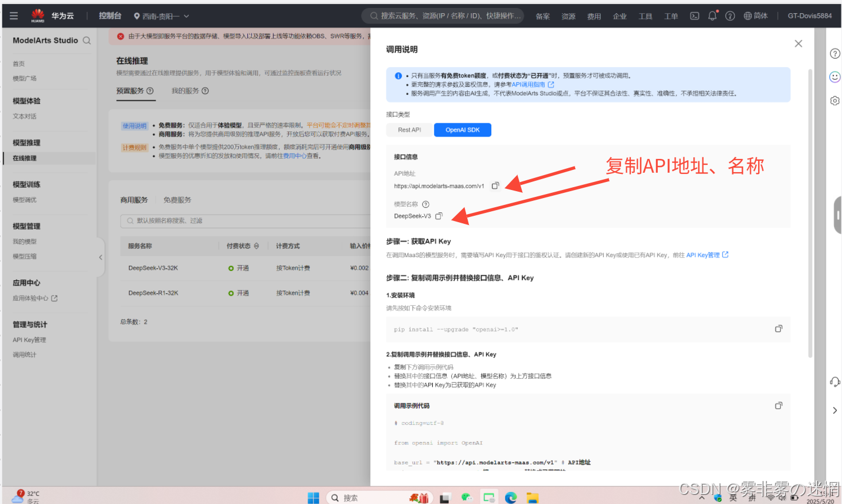Go to 首页 in sidebar
The image size is (842, 504).
coord(19,64)
